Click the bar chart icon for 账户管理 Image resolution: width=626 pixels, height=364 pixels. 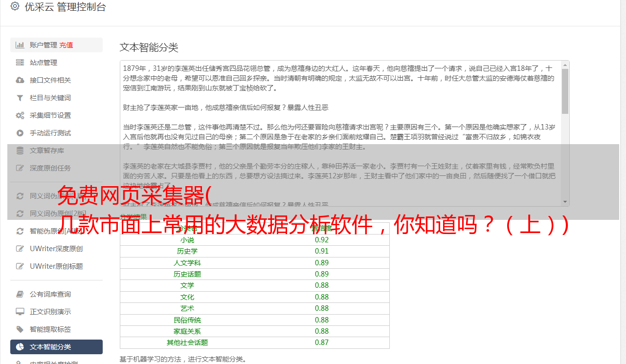click(20, 45)
